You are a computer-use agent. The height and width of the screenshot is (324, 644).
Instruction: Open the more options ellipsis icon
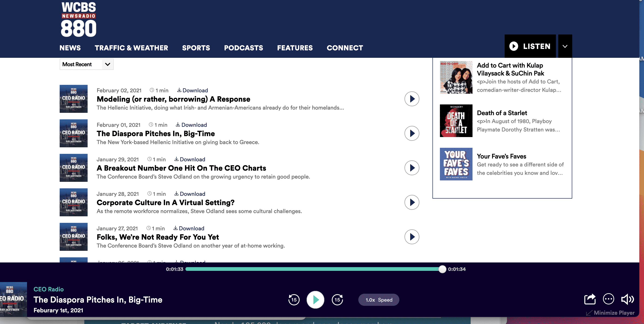[608, 299]
